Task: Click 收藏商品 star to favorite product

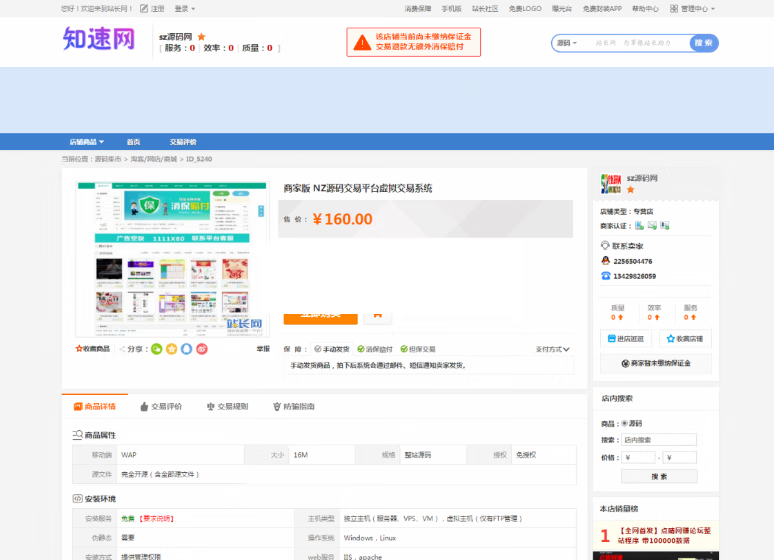Action: (92, 349)
